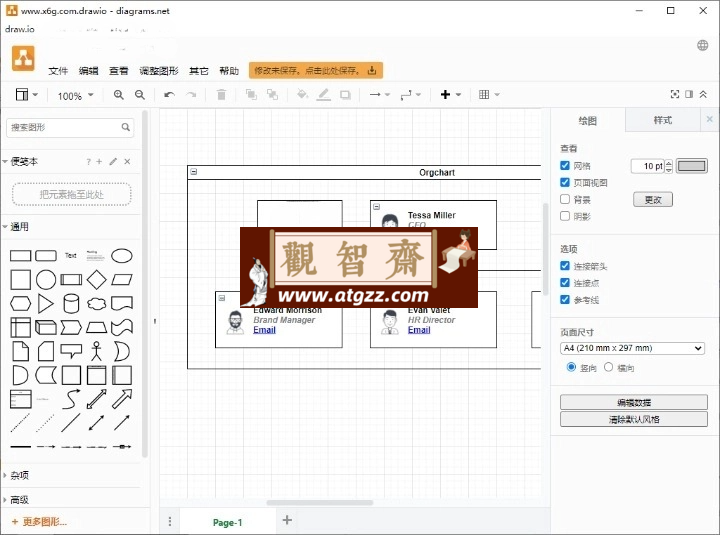This screenshot has width=720, height=535.
Task: Click the line color pencil icon
Action: pyautogui.click(x=324, y=95)
